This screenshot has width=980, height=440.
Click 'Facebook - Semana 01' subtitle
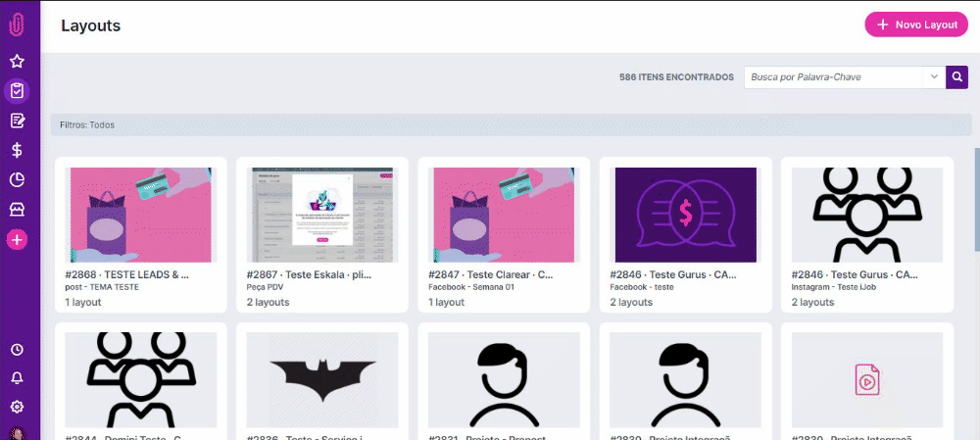pyautogui.click(x=470, y=287)
